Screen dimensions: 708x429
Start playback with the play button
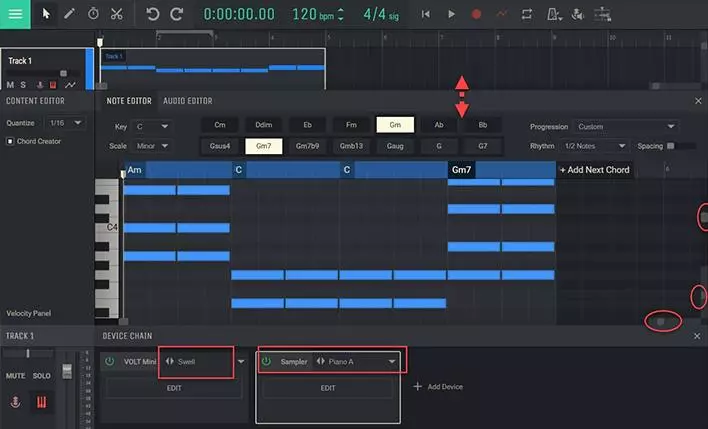click(x=451, y=14)
